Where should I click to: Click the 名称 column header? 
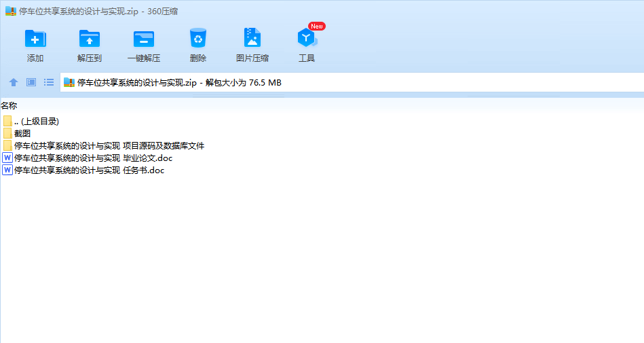(x=9, y=106)
